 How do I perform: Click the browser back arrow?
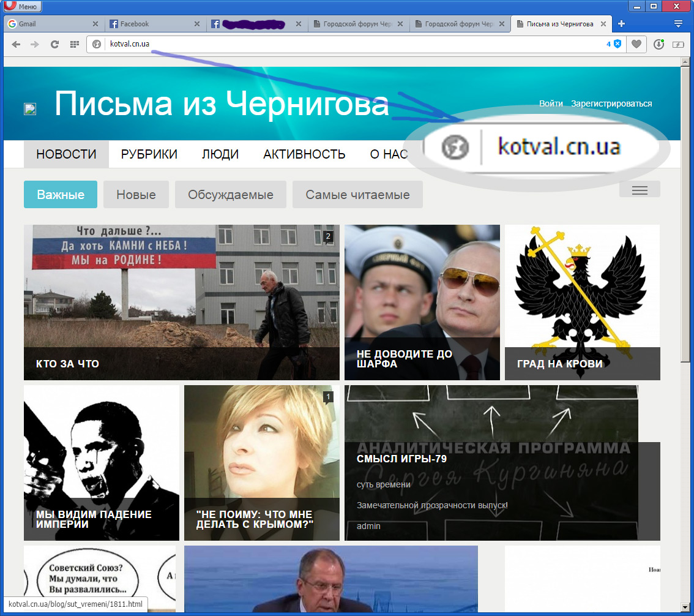tap(16, 44)
